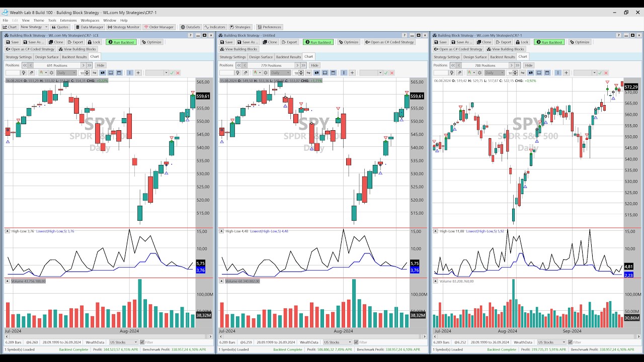This screenshot has height=362, width=644.
Task: Open the Indicators panel
Action: pos(215,27)
